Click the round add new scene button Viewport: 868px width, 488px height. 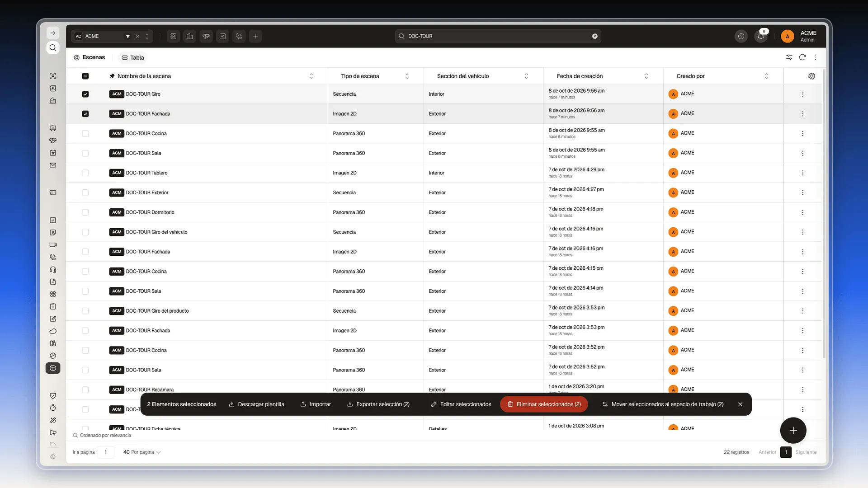tap(793, 431)
